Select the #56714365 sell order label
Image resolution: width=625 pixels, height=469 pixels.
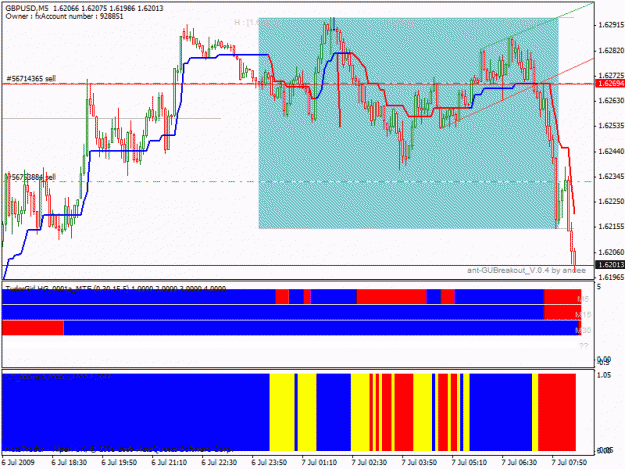tap(30, 79)
